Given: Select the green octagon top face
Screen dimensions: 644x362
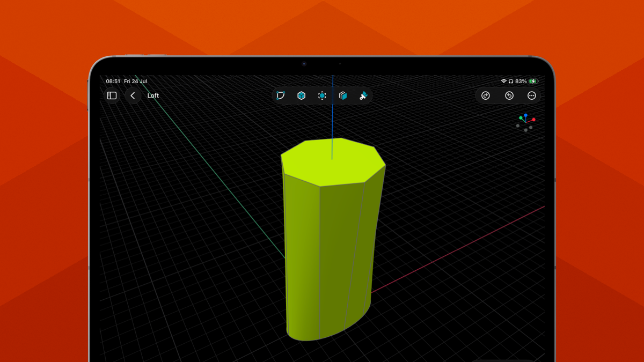Looking at the screenshot, I should (333, 161).
